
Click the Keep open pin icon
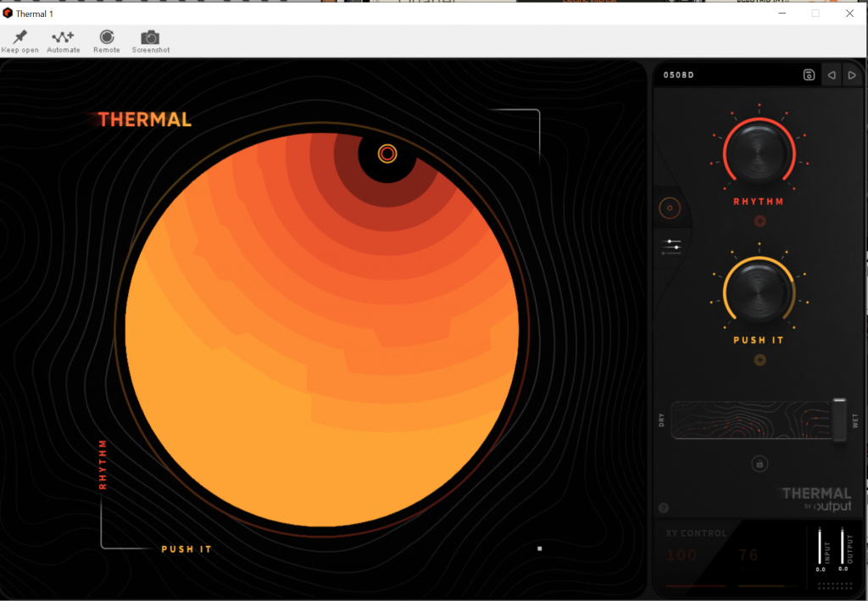pyautogui.click(x=19, y=37)
